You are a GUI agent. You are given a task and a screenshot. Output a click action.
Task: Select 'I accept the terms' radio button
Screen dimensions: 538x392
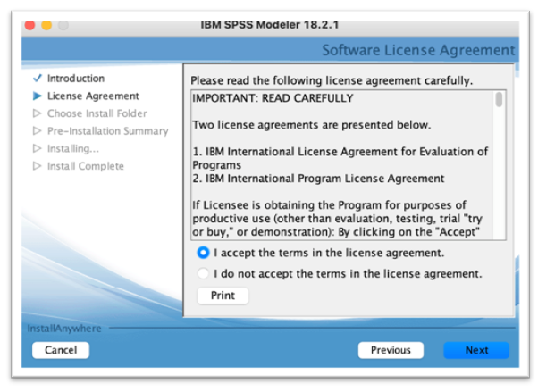pyautogui.click(x=204, y=253)
